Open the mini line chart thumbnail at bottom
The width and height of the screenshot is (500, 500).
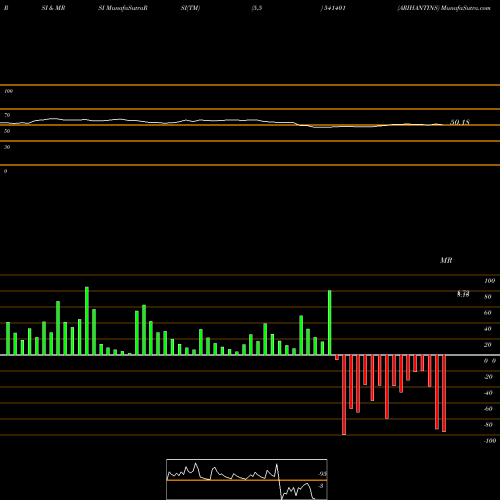click(247, 479)
